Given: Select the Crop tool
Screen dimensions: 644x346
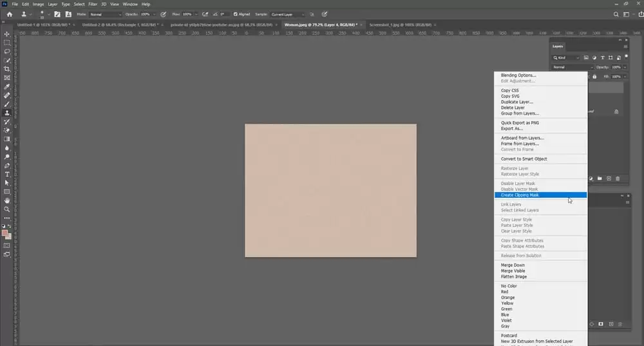Looking at the screenshot, I should click(7, 69).
